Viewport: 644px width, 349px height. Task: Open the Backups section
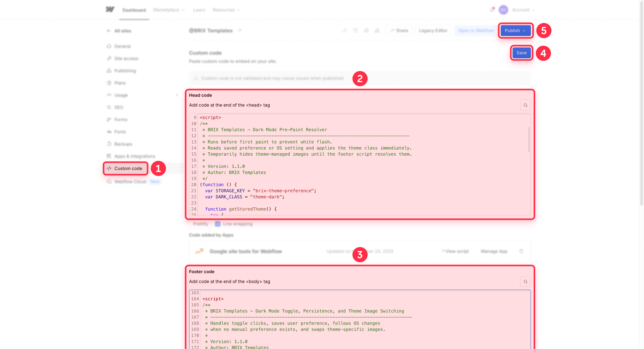[123, 144]
